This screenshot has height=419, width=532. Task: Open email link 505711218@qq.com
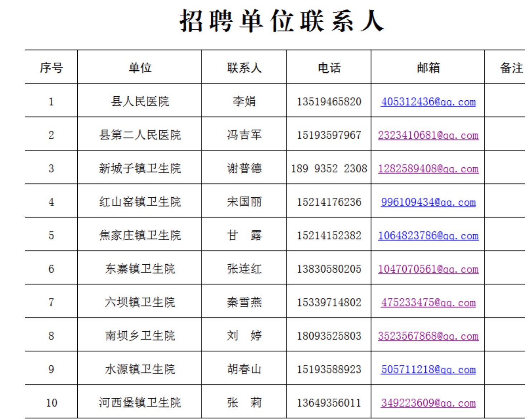(x=428, y=369)
